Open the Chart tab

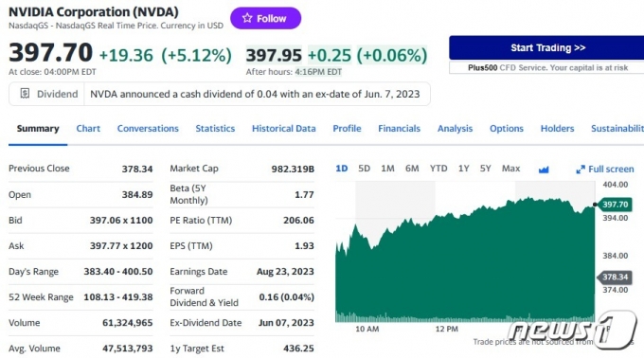click(x=88, y=129)
